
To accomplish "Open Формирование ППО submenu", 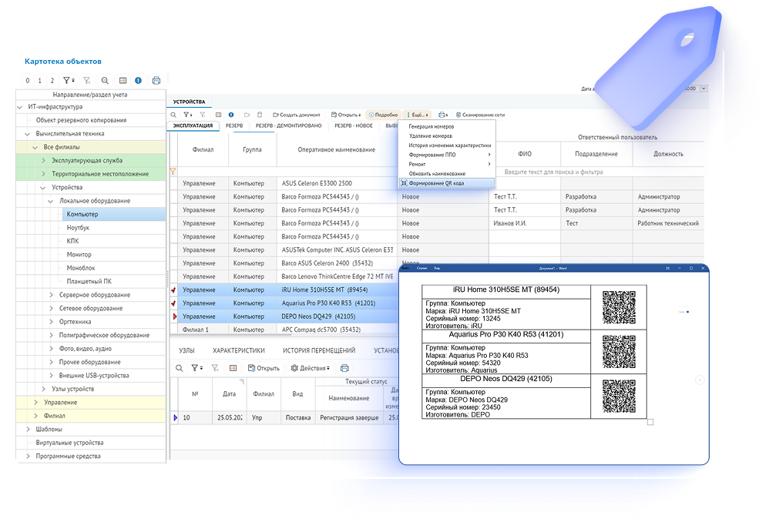I will coord(447,155).
